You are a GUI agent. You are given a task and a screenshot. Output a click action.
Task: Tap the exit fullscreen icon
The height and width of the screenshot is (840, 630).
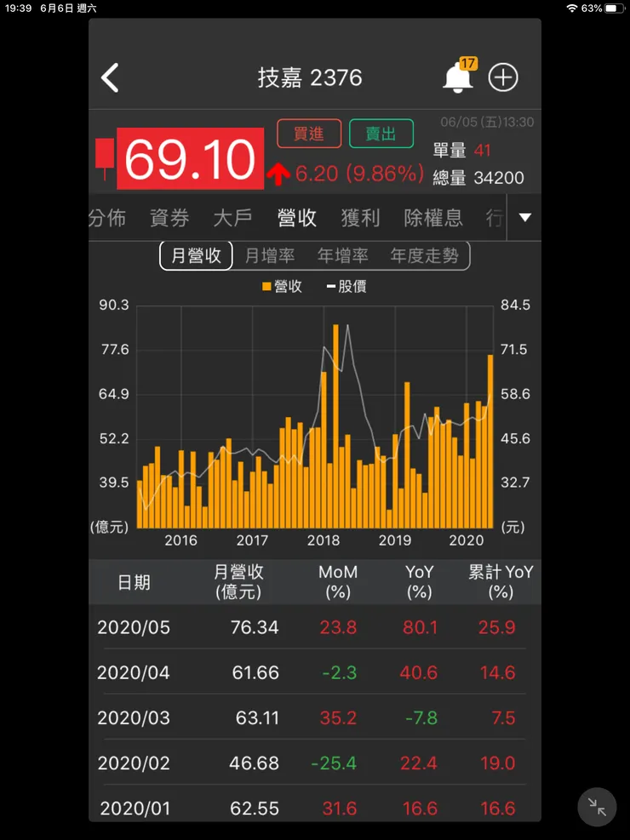(597, 807)
